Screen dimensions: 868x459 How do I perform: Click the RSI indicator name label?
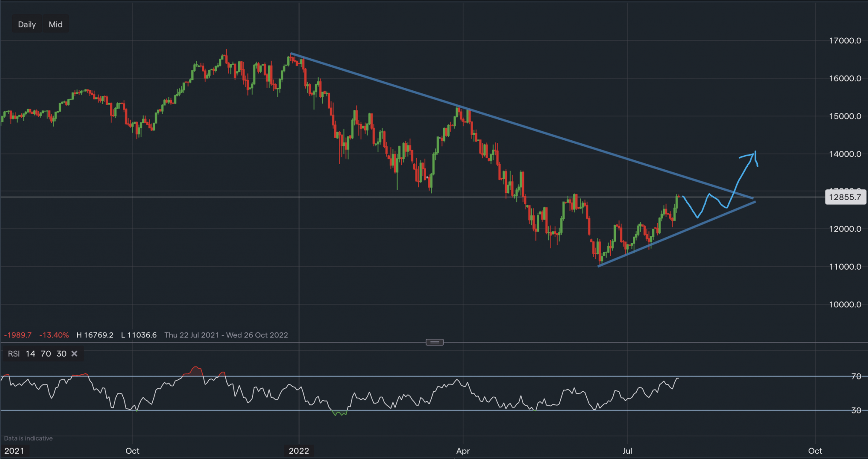point(13,353)
